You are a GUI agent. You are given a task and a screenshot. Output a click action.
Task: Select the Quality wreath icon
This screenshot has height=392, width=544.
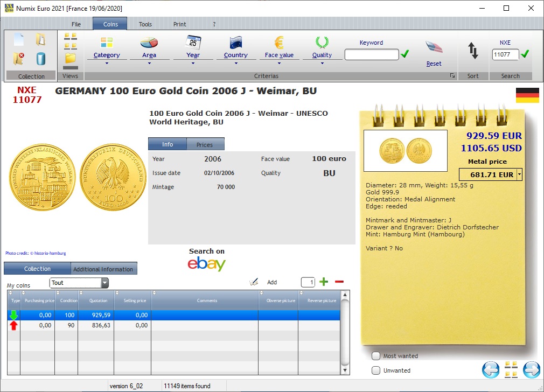pos(322,42)
